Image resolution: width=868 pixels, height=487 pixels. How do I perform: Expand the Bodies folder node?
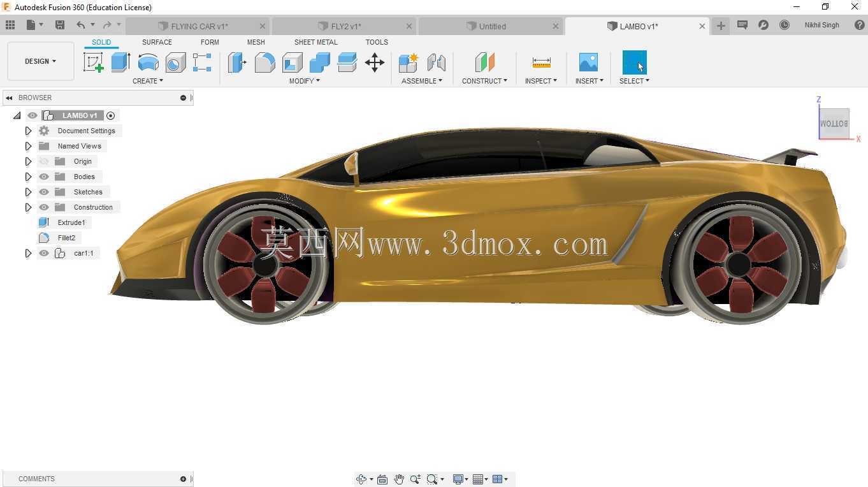tap(28, 177)
